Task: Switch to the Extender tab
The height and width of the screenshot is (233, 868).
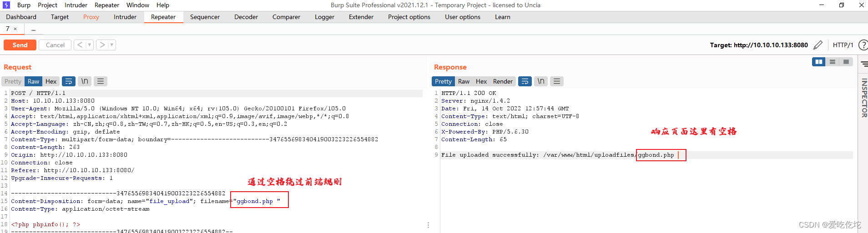Action: [x=361, y=17]
